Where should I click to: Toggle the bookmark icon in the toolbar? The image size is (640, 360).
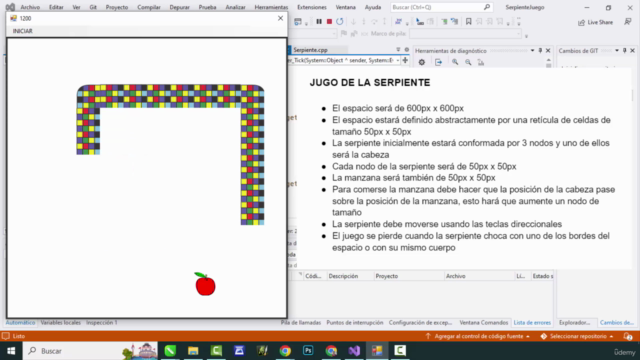click(x=469, y=22)
